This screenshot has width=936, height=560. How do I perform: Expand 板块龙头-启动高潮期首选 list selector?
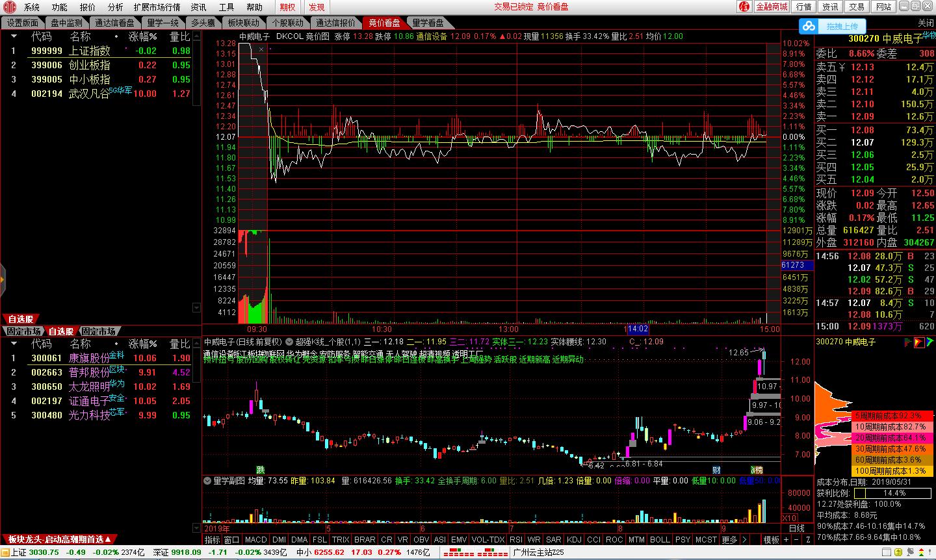(60, 539)
